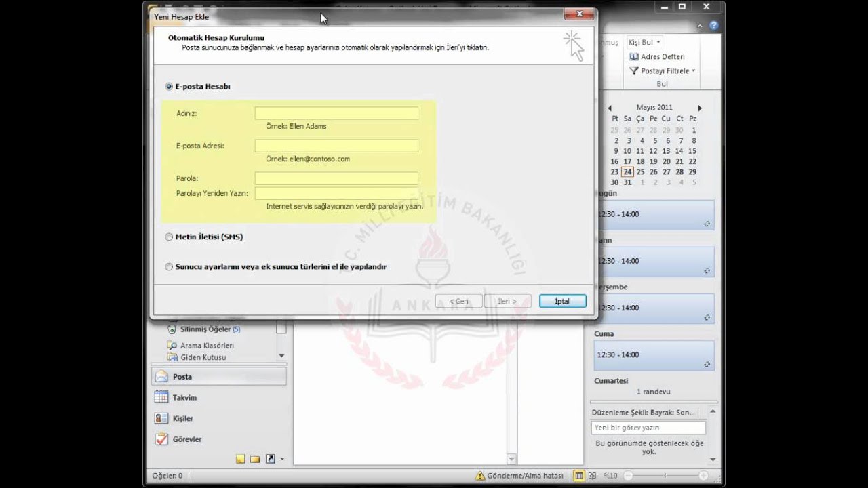
Task: Go to previous month in the date navigator
Action: (x=610, y=108)
